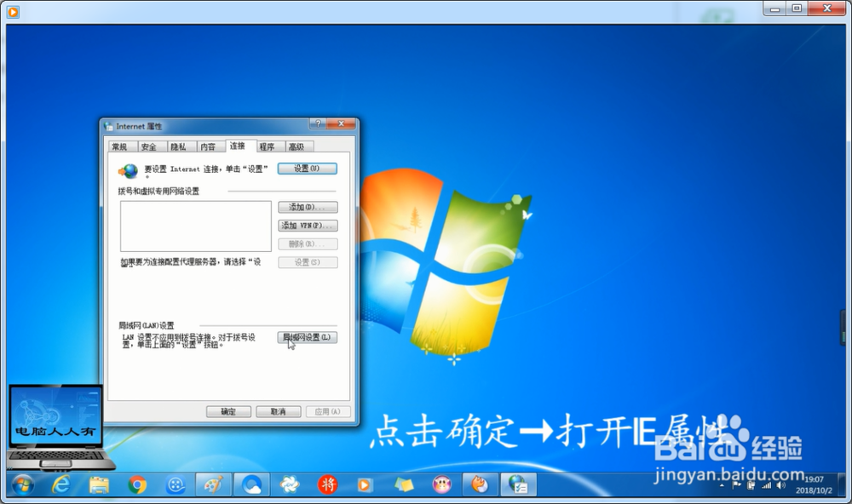The height and width of the screenshot is (504, 852).
Task: Open the orange flame app taskbar icon
Action: click(x=480, y=484)
